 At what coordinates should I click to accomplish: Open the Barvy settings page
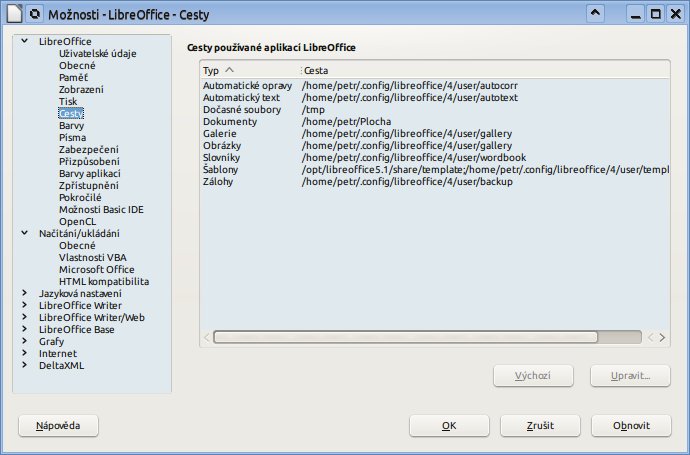click(x=71, y=125)
